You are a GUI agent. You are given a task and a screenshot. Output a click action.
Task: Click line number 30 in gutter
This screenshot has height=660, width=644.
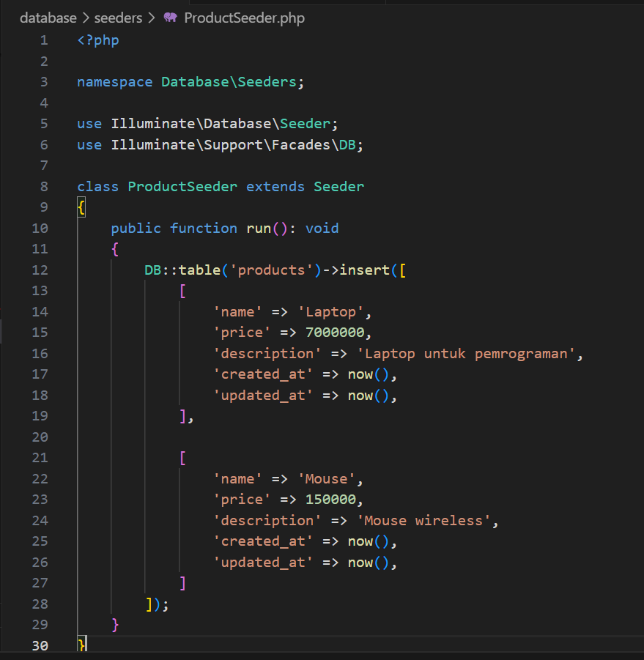pyautogui.click(x=40, y=645)
